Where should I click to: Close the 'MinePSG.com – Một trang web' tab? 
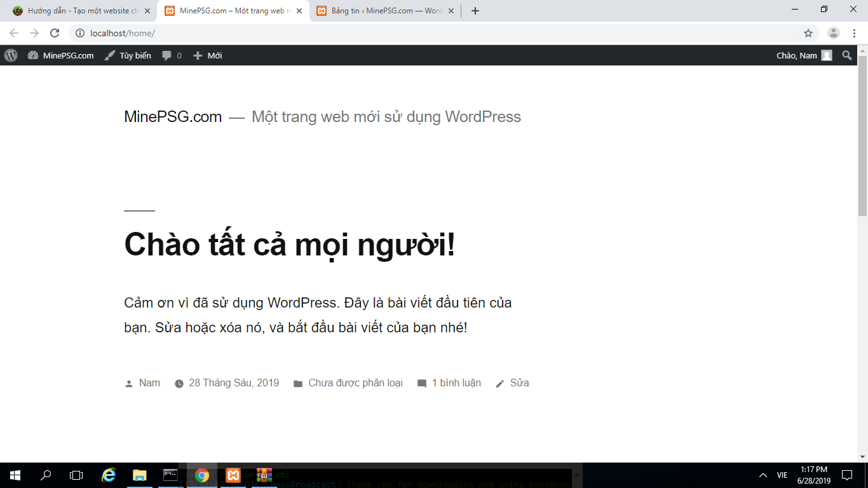pyautogui.click(x=299, y=11)
